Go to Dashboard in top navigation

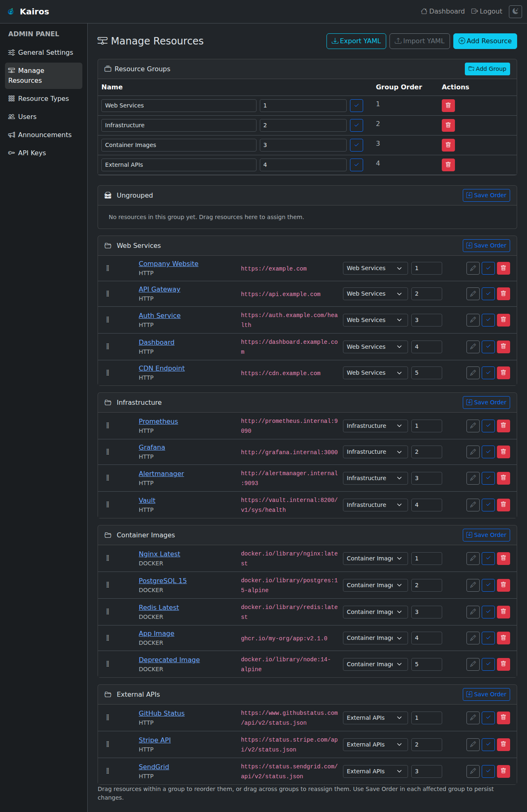(443, 12)
